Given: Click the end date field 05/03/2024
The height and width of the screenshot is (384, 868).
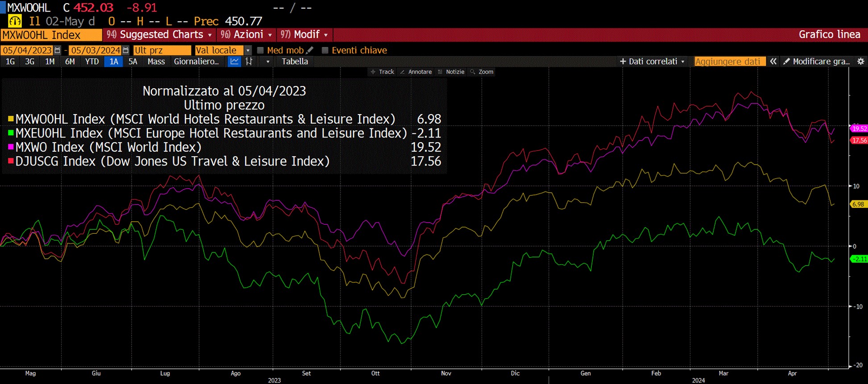Looking at the screenshot, I should pos(96,50).
